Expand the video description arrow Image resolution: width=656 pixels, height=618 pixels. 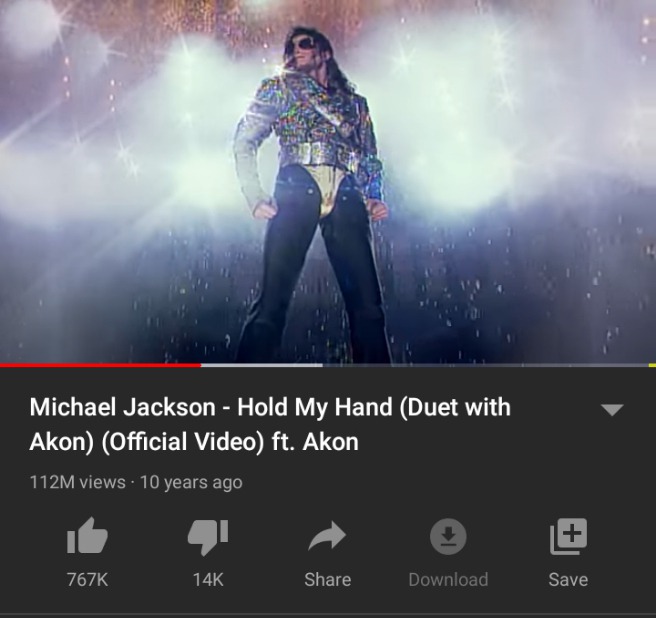click(x=612, y=410)
